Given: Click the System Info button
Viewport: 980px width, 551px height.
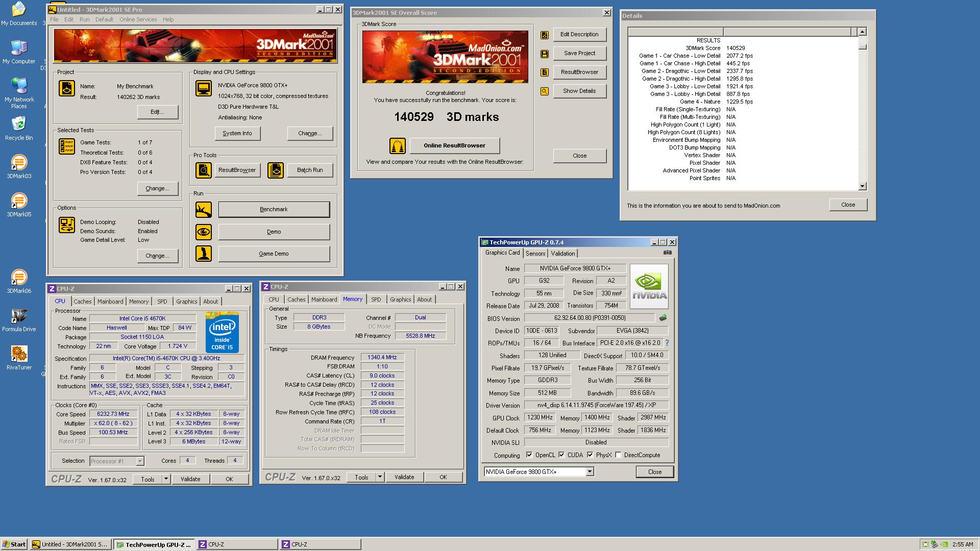Looking at the screenshot, I should [237, 133].
